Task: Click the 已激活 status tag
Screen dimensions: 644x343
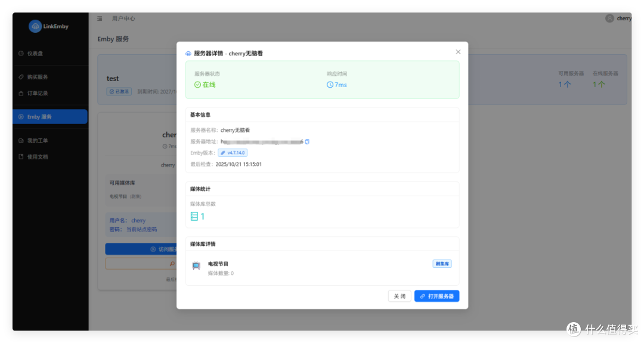Action: coord(119,92)
